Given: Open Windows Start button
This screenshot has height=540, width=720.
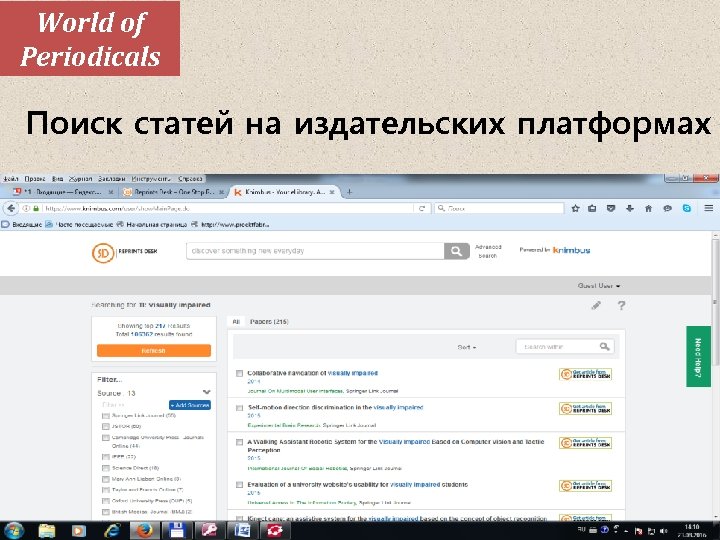Looking at the screenshot, I should [x=14, y=531].
